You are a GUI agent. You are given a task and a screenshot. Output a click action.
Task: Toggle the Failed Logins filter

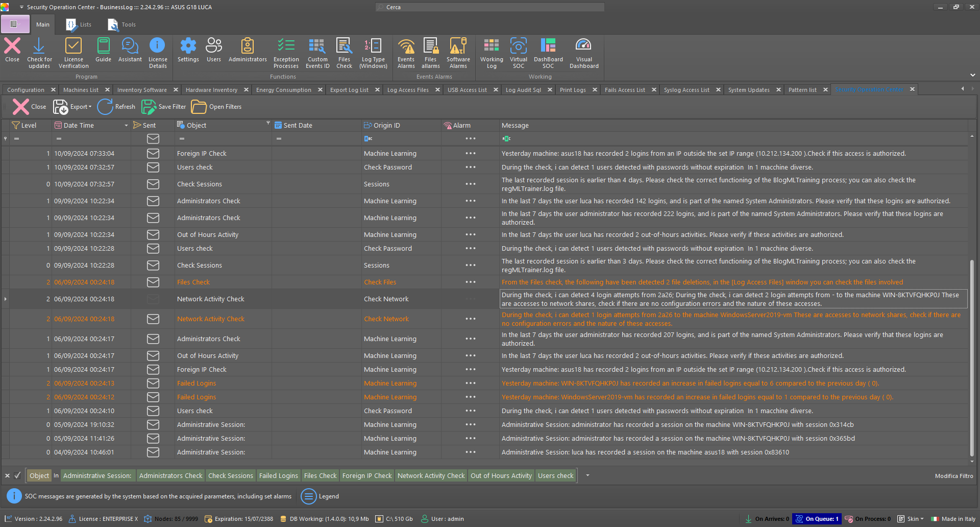tap(278, 475)
